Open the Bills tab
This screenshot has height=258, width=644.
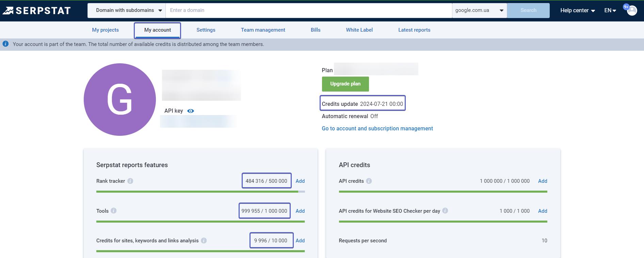coord(316,30)
